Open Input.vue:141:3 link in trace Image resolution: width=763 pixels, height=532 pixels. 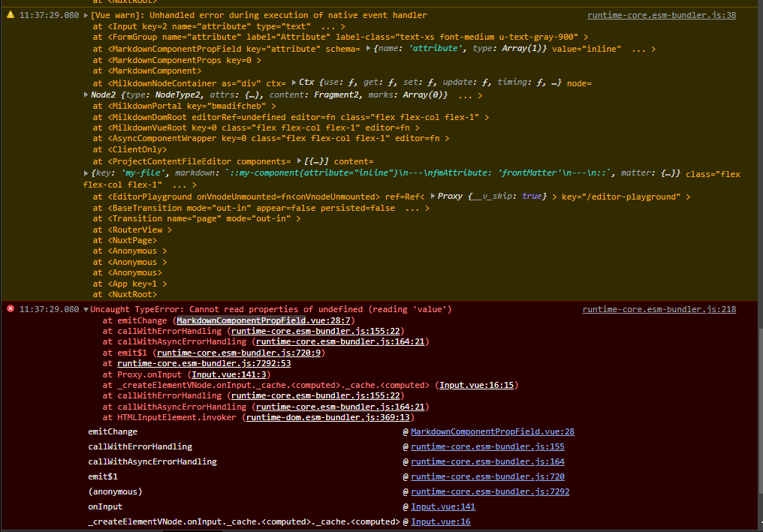[229, 374]
